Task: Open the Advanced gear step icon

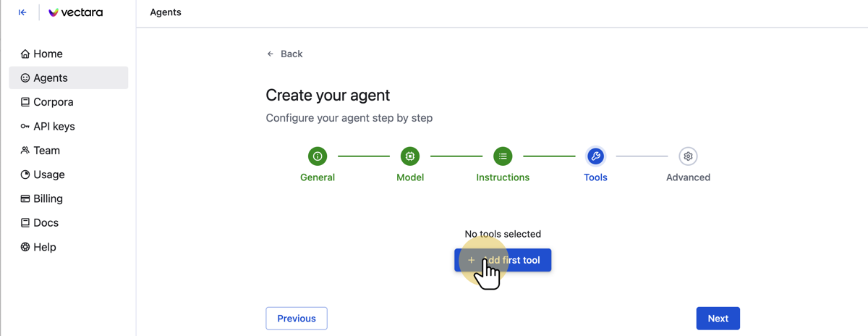Action: click(x=688, y=156)
